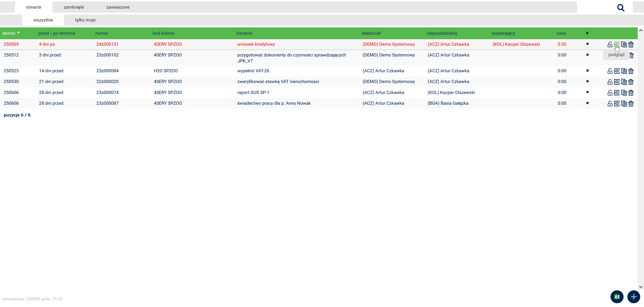
Task: Click status dot in row 23z000084
Action: tap(587, 70)
